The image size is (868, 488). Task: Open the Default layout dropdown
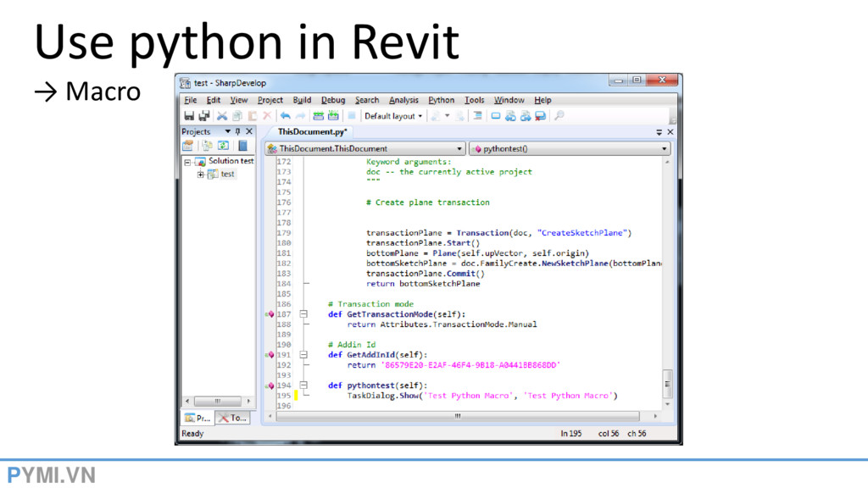(x=393, y=116)
